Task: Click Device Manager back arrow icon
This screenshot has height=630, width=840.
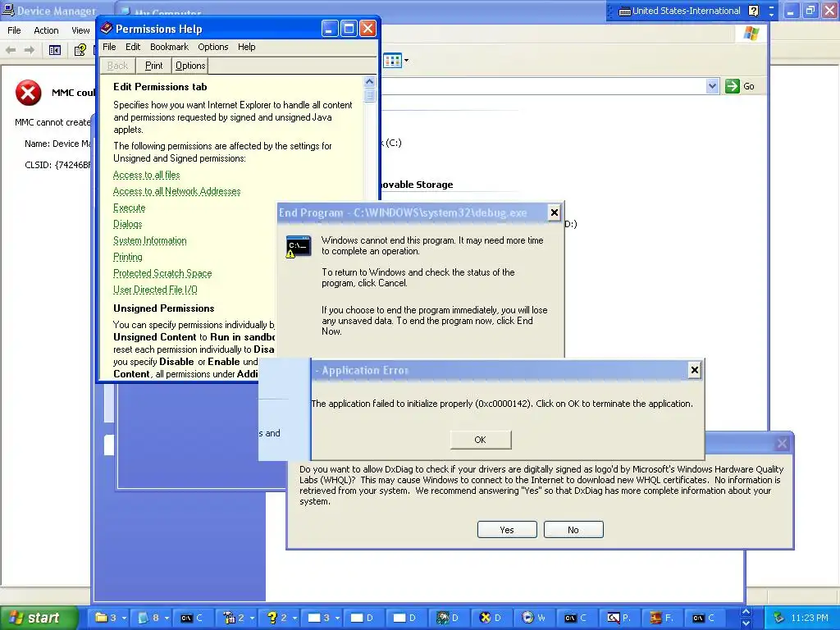Action: coord(11,50)
